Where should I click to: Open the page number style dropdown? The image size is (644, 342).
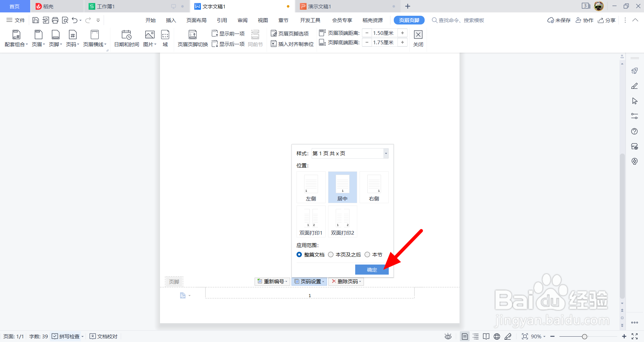pos(385,153)
